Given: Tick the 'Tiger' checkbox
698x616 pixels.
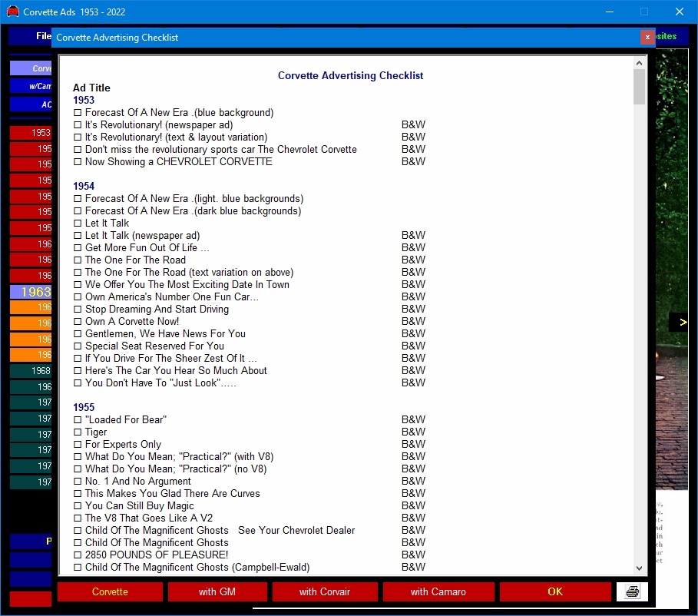Looking at the screenshot, I should 78,432.
